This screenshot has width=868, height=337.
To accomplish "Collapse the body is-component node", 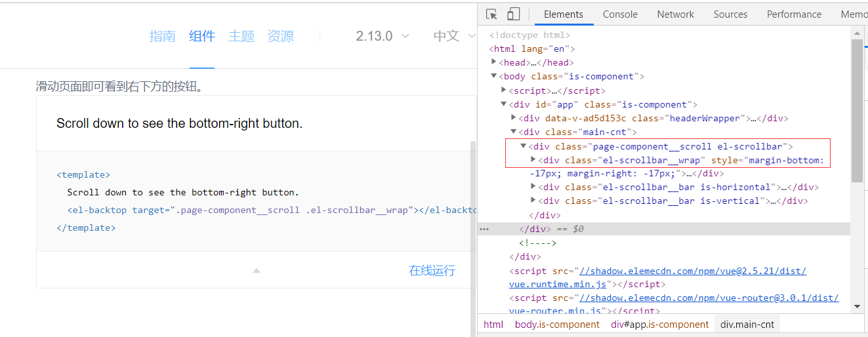I will (494, 77).
